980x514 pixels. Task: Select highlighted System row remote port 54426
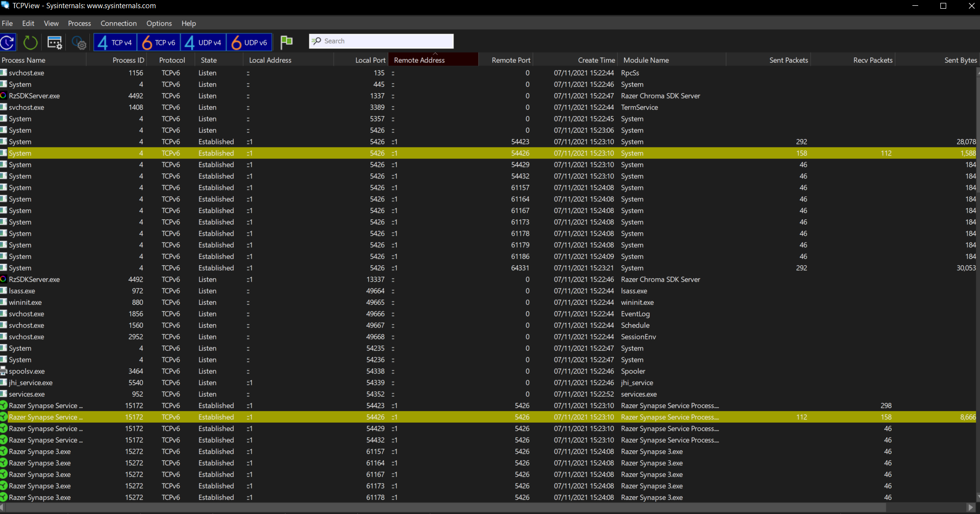488,153
